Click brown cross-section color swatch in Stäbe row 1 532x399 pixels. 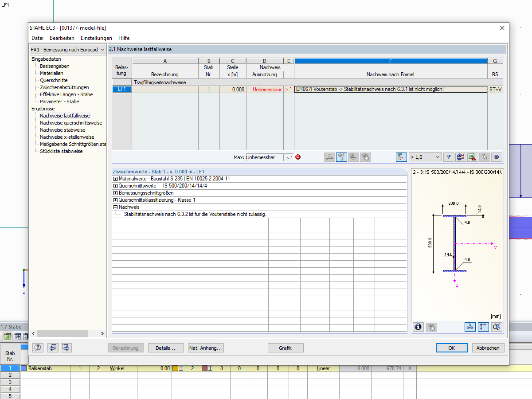pos(204,368)
